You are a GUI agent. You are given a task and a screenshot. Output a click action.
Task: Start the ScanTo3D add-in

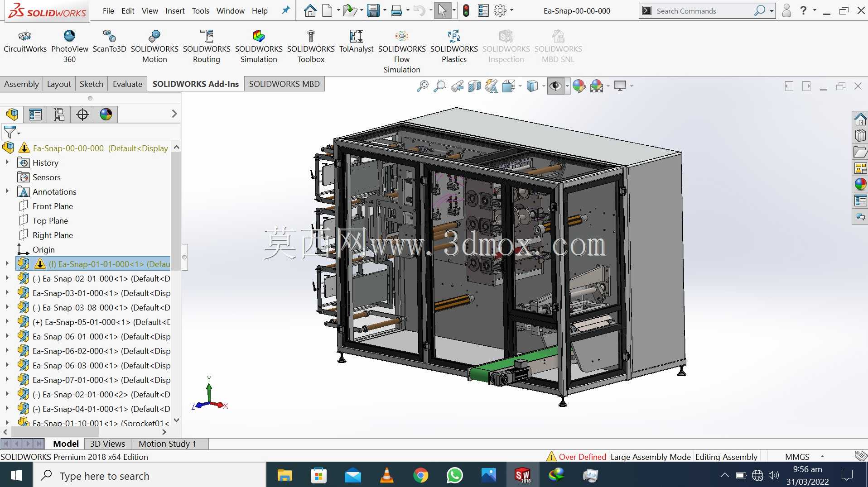109,42
